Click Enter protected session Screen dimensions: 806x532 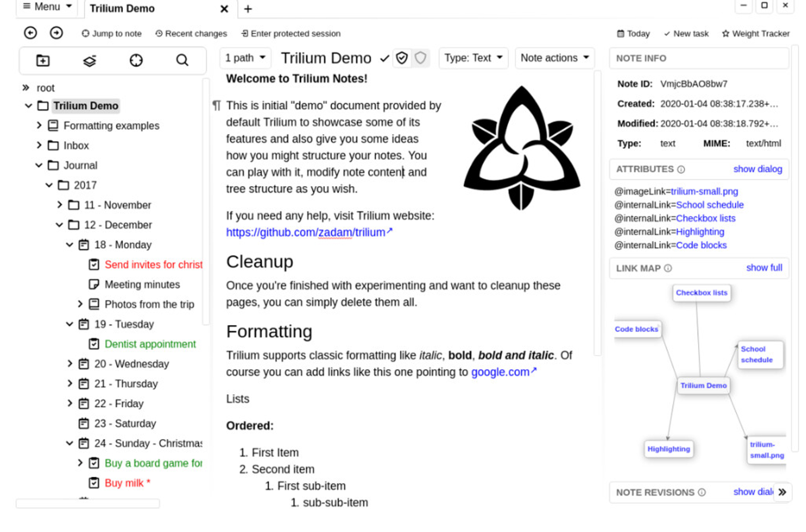pos(291,34)
